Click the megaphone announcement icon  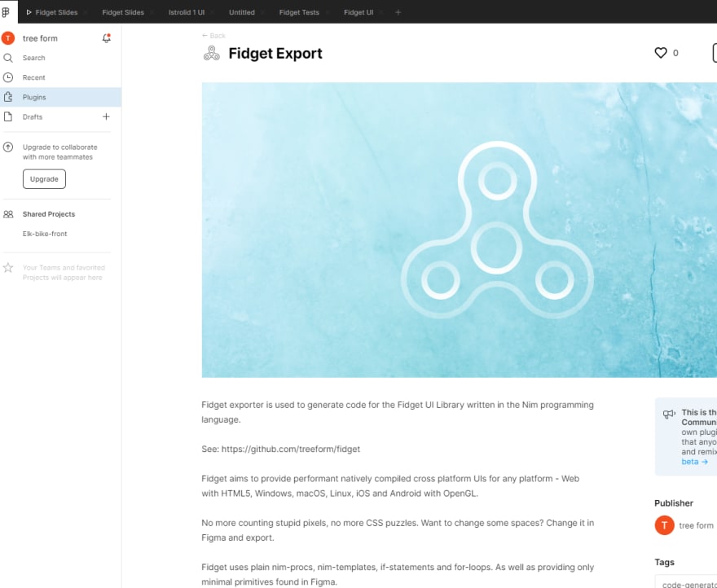[669, 414]
